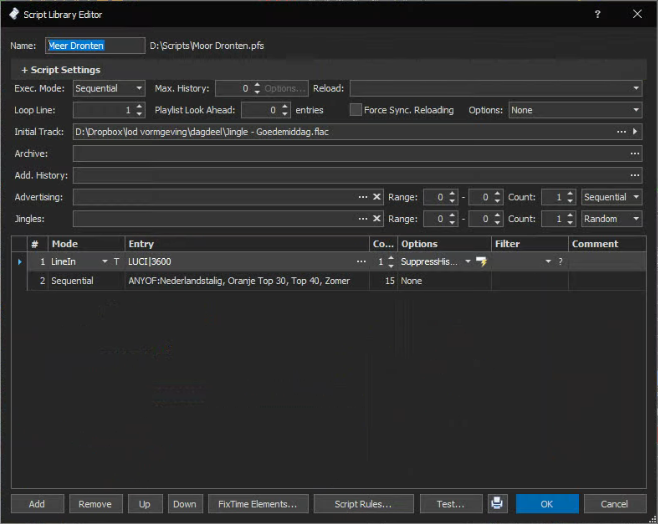Enable Force Sync. Reloading checkbox
658x524 pixels.
click(x=355, y=110)
